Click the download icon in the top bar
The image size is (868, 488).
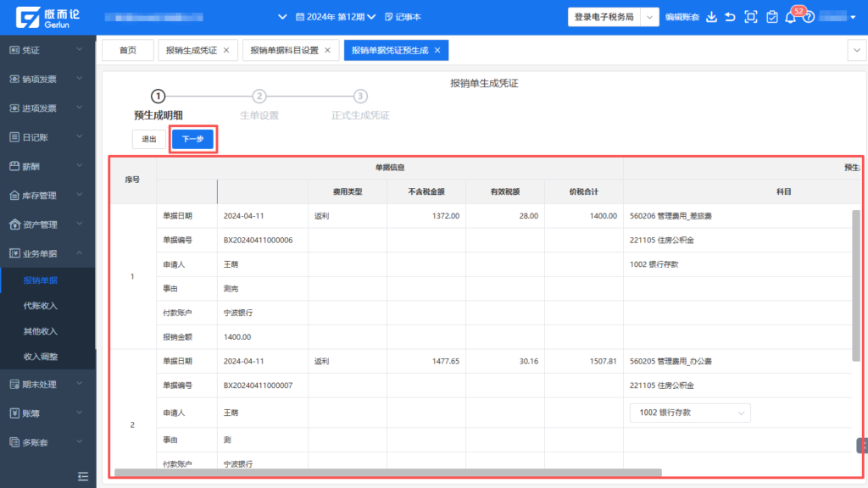pyautogui.click(x=711, y=17)
